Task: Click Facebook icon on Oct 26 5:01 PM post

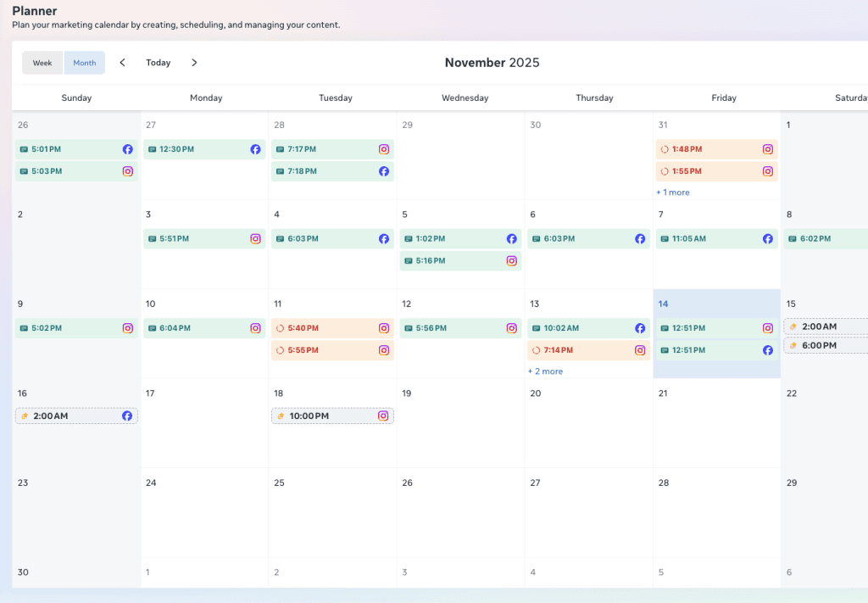Action: tap(127, 149)
